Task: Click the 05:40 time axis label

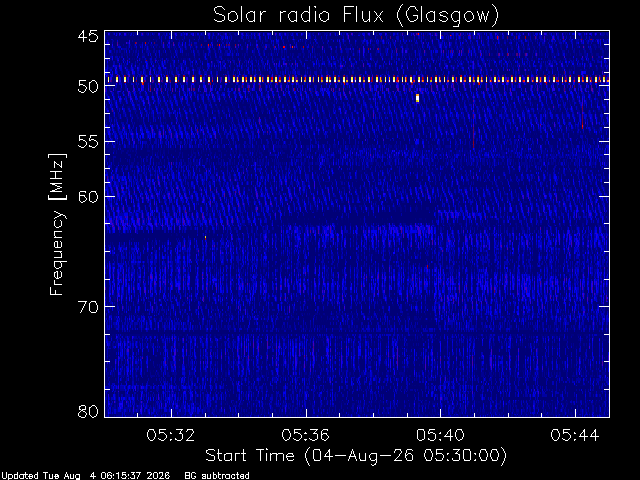Action: tap(440, 435)
